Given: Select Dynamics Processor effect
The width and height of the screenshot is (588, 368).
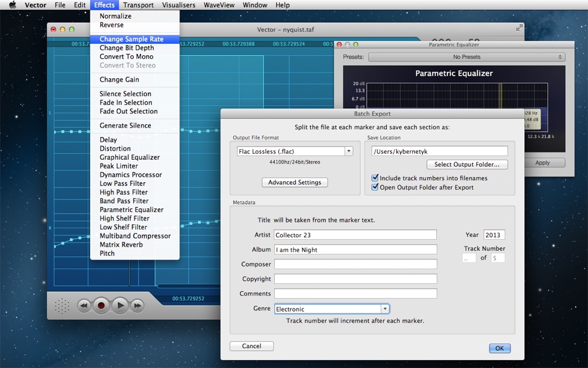Looking at the screenshot, I should (x=135, y=175).
